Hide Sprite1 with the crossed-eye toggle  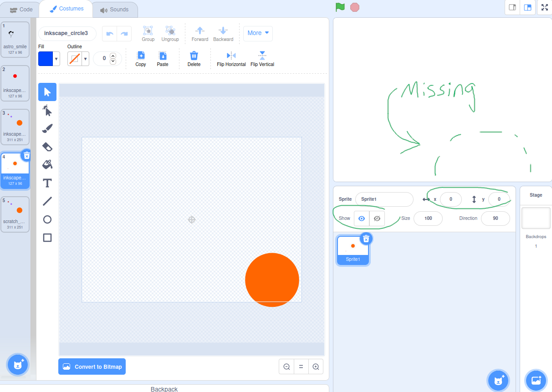coord(377,219)
